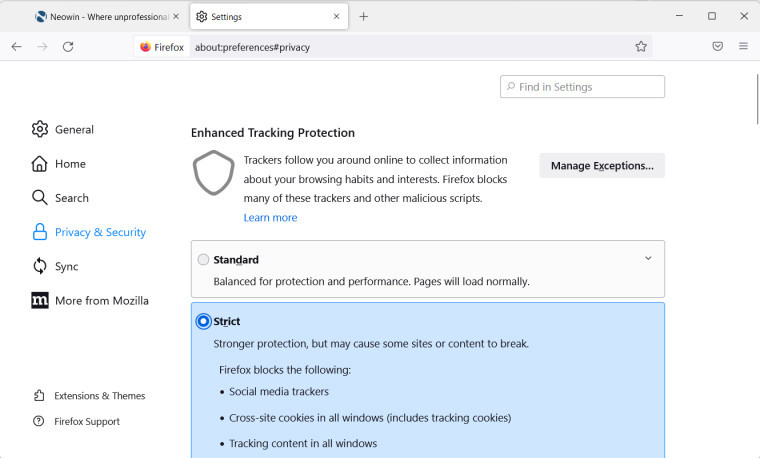Open the Pocket save icon
760x458 pixels.
(717, 46)
